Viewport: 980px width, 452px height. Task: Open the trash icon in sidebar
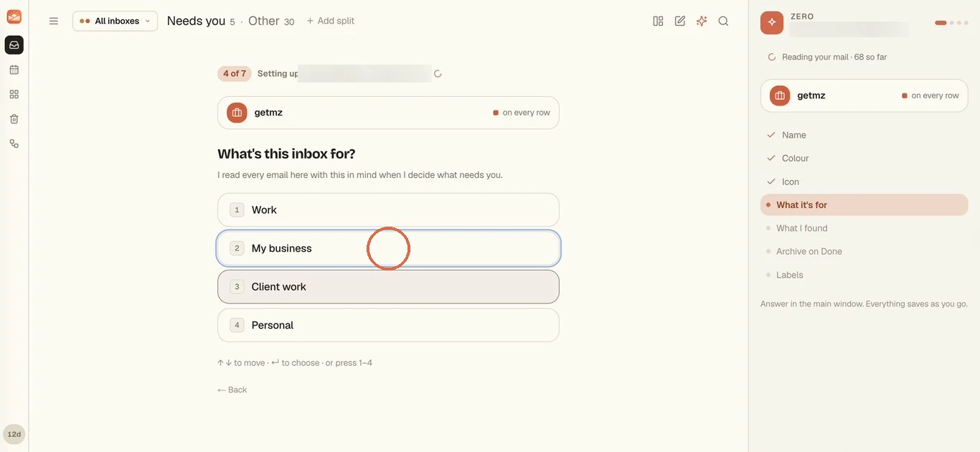tap(14, 119)
